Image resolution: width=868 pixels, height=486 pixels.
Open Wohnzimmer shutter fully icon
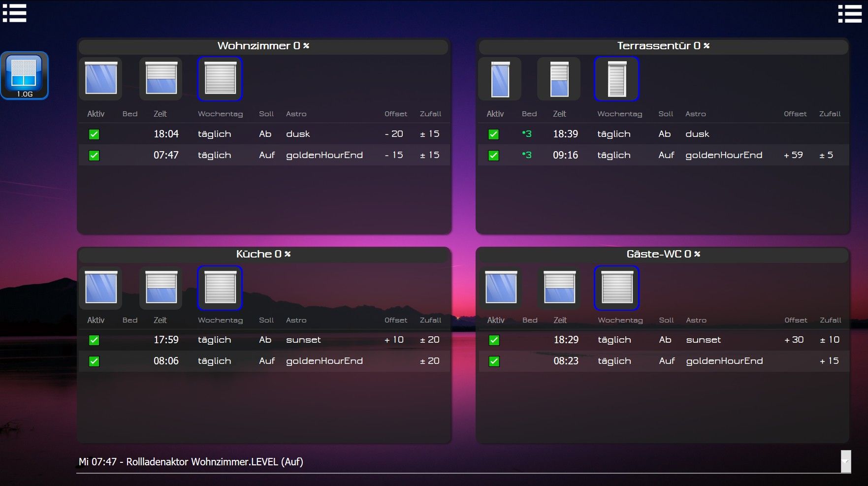pos(101,78)
